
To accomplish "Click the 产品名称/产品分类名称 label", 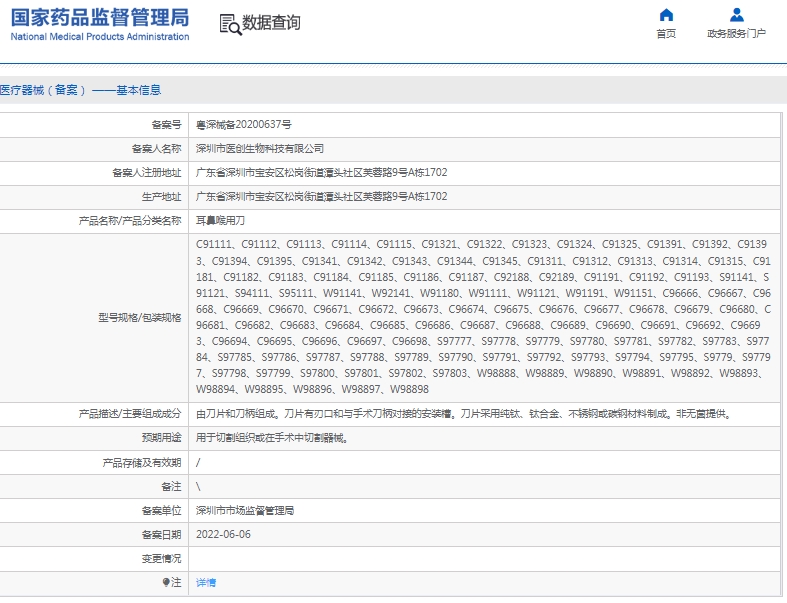I will pos(129,221).
